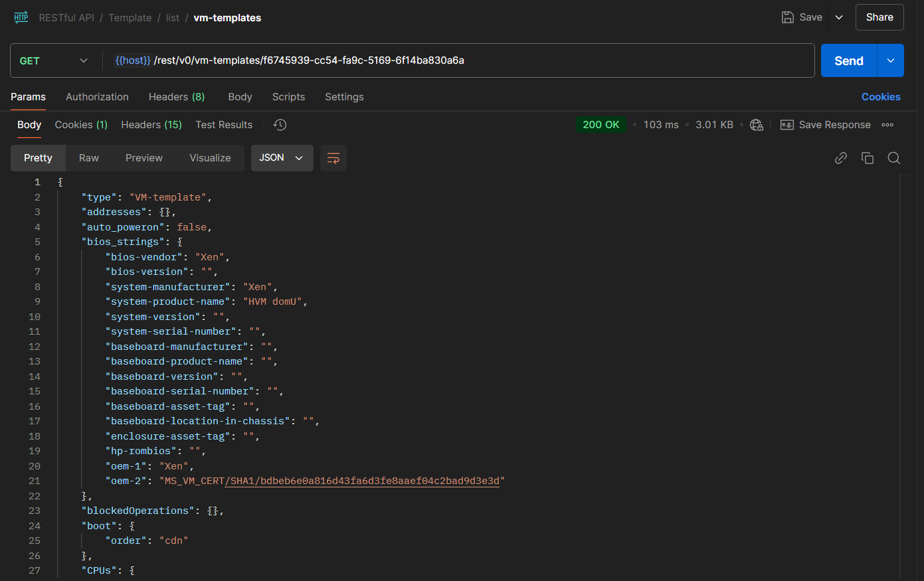
Task: Click line number 21 in gutter
Action: click(35, 481)
